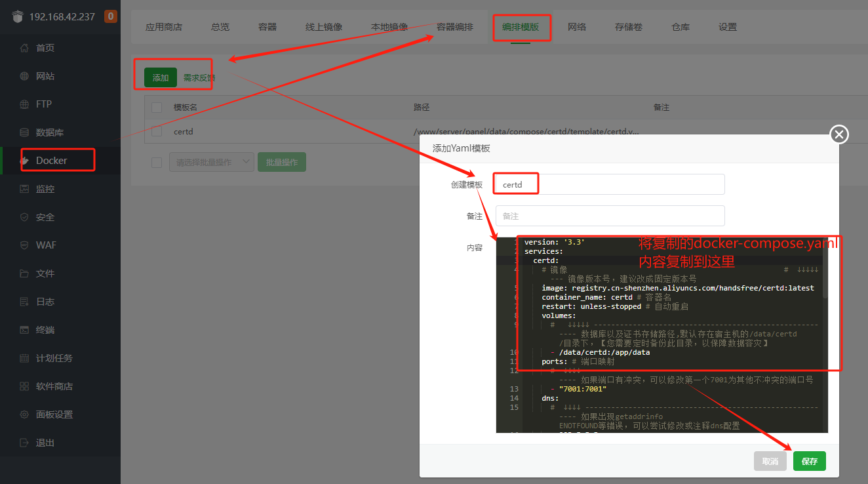Switch to the 容器编排 tab
Image resolution: width=868 pixels, height=484 pixels.
point(455,27)
